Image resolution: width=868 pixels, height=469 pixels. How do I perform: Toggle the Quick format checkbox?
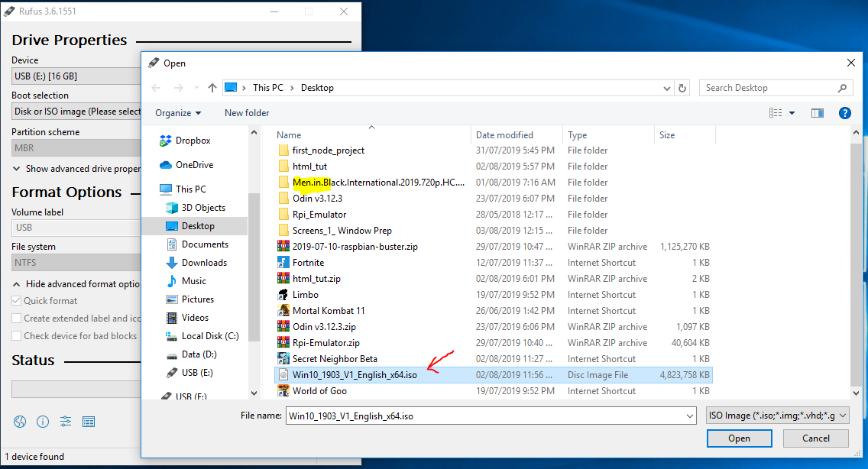click(17, 301)
